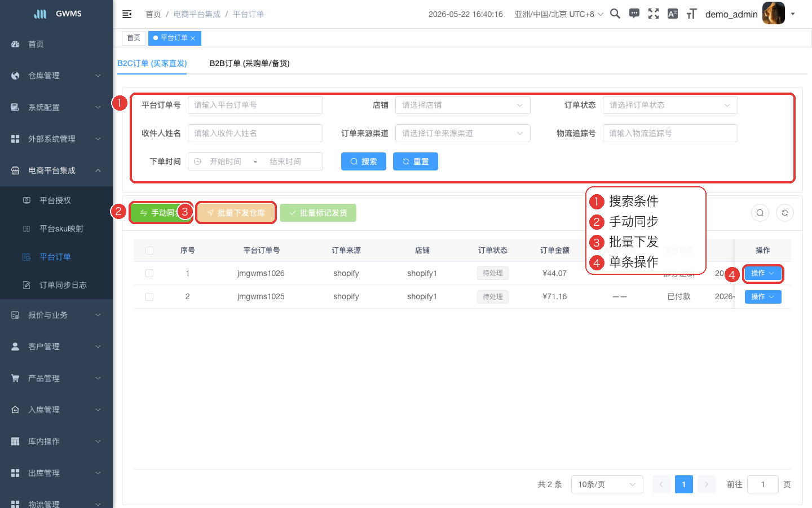Focus the 物流追踪号 input field

[x=670, y=133]
